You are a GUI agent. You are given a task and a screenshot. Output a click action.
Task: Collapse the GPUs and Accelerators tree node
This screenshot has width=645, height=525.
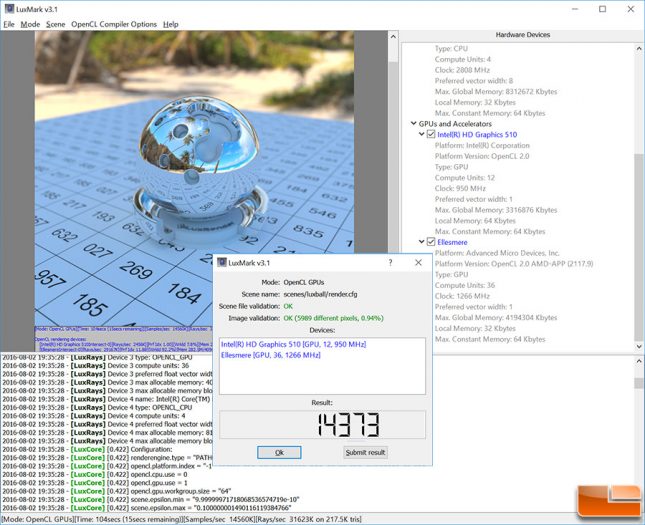413,123
